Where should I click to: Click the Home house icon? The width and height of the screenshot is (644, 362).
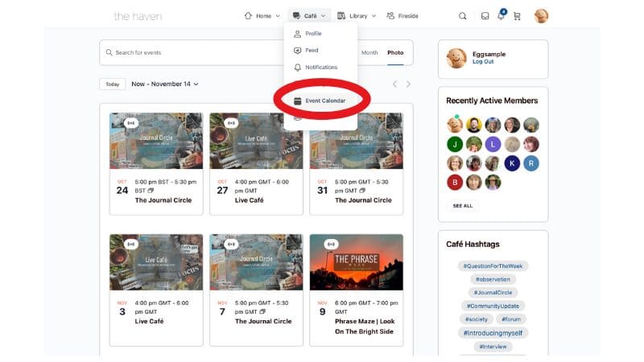click(248, 15)
